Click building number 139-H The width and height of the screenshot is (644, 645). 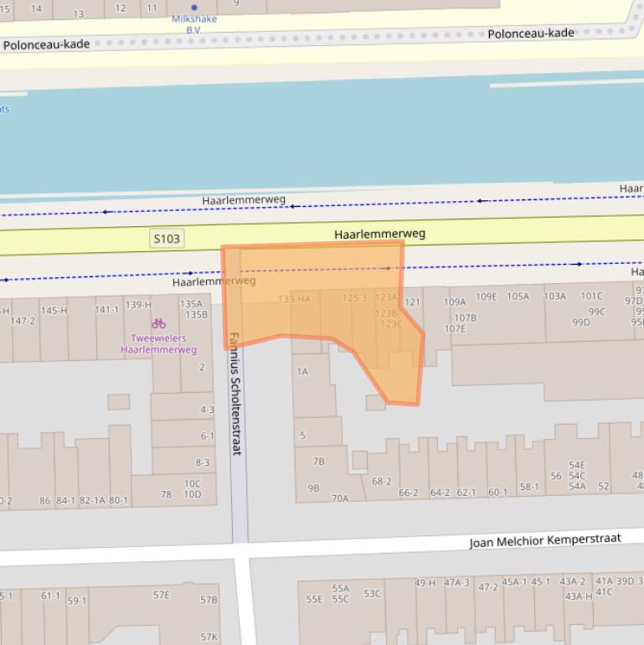click(x=138, y=305)
